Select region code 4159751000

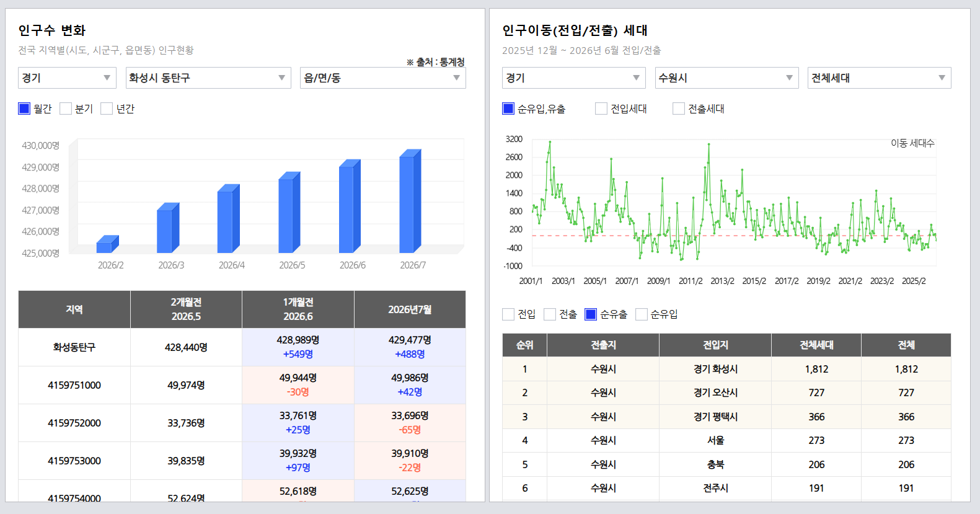(x=74, y=385)
